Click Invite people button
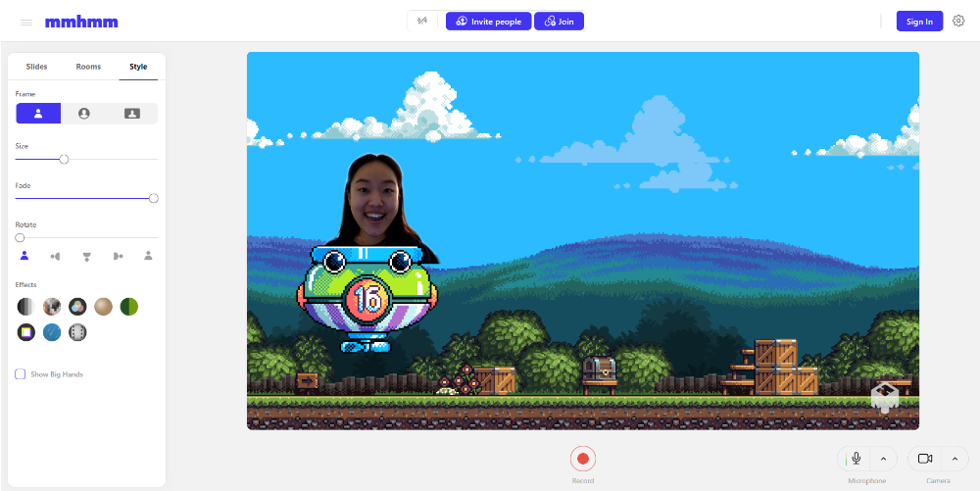 click(489, 22)
